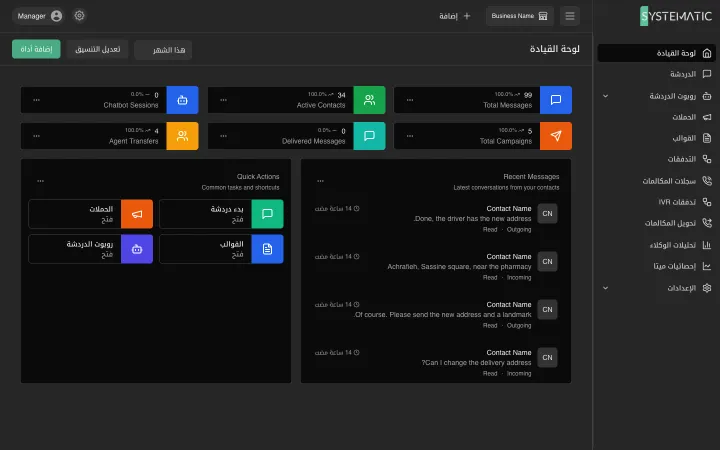This screenshot has width=720, height=450.
Task: Click the purple روبوت الدردشة robot icon
Action: 137,249
